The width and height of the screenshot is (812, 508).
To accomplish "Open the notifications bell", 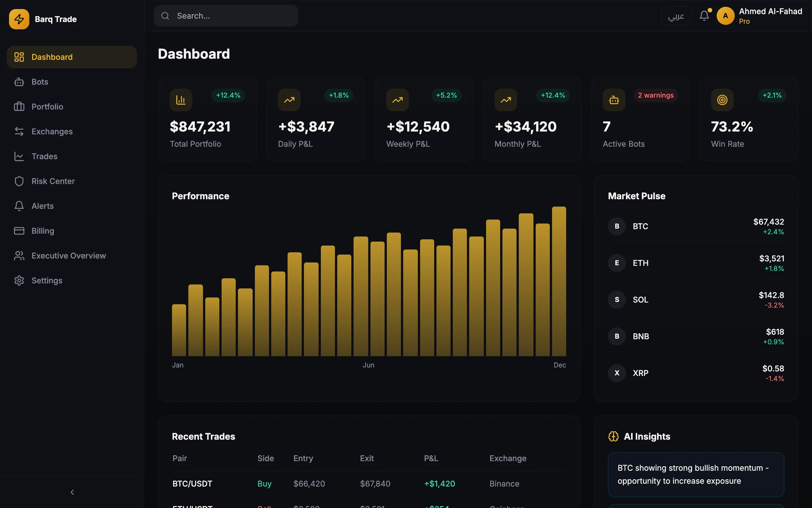I will point(704,16).
